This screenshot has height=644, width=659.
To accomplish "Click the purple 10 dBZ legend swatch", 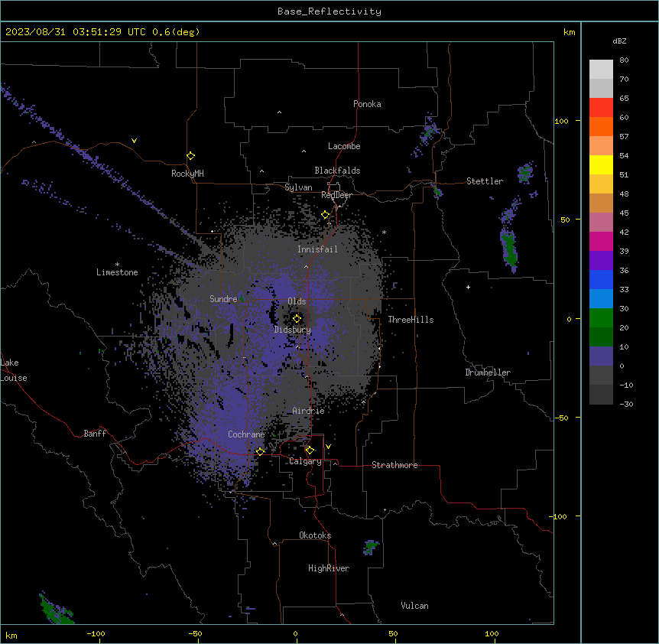I will point(601,356).
